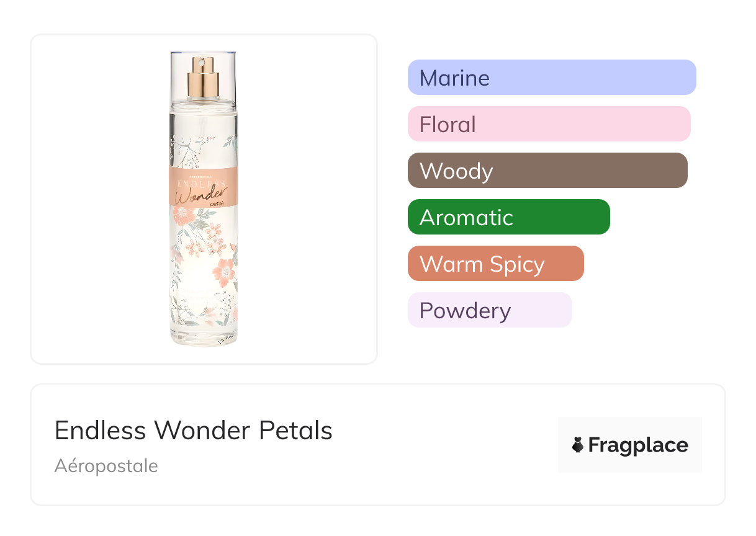Click the Fragplace wordmark text
This screenshot has width=756, height=536.
click(x=638, y=445)
